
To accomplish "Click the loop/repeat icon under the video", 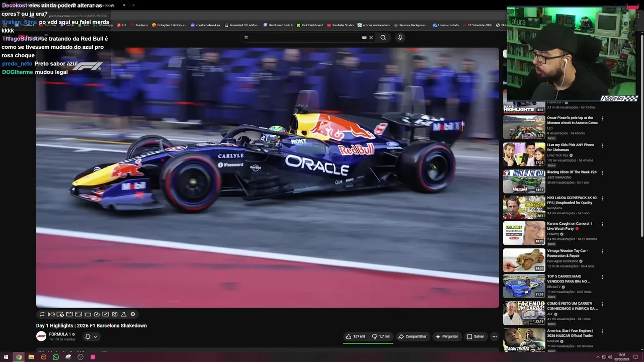I will point(42,314).
